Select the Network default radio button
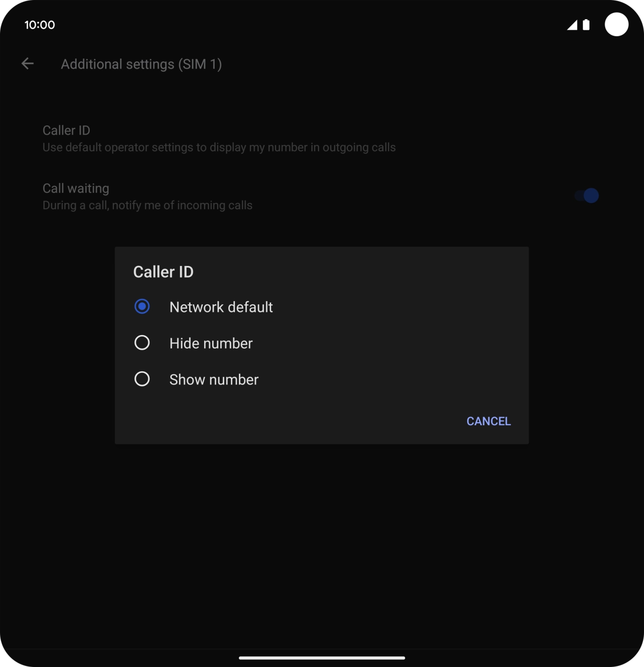Screen dimensions: 644x667 [x=142, y=306]
